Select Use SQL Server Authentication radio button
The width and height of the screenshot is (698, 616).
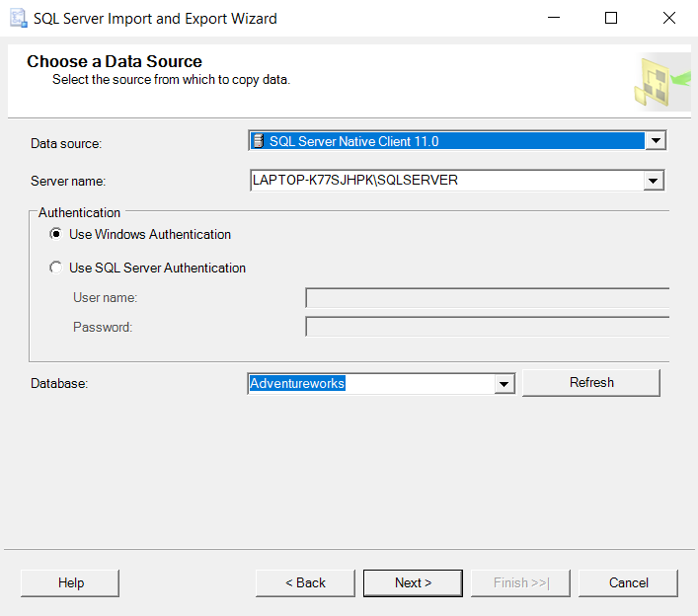click(x=55, y=268)
